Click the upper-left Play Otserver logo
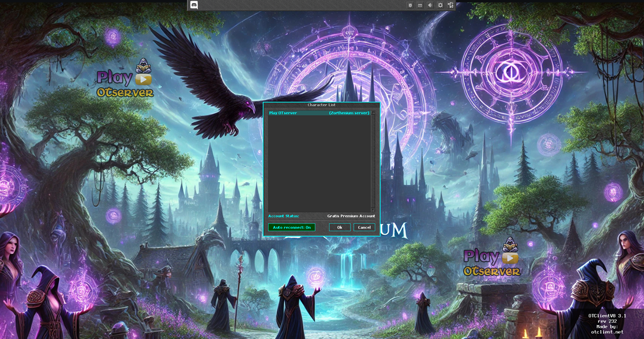Image resolution: width=644 pixels, height=339 pixels. [125, 79]
